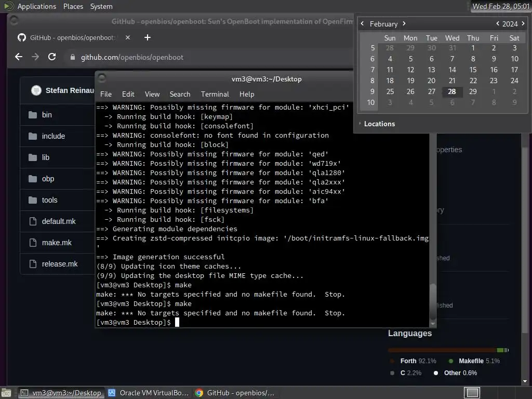Select February 1 in the calendar
Image resolution: width=532 pixels, height=399 pixels.
coord(473,48)
